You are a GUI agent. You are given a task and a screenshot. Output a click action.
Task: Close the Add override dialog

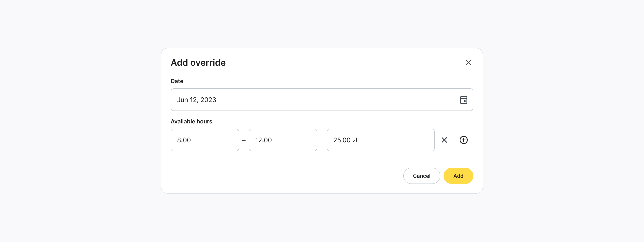468,63
